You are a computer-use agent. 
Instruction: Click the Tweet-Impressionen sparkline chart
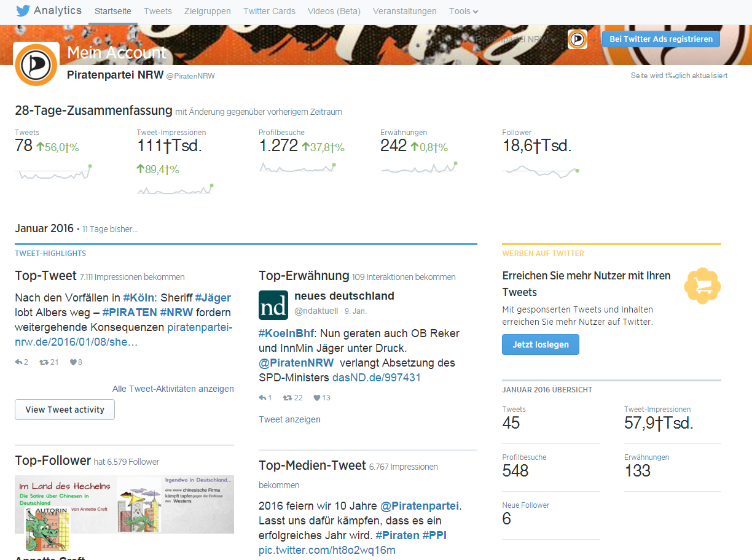pyautogui.click(x=175, y=189)
